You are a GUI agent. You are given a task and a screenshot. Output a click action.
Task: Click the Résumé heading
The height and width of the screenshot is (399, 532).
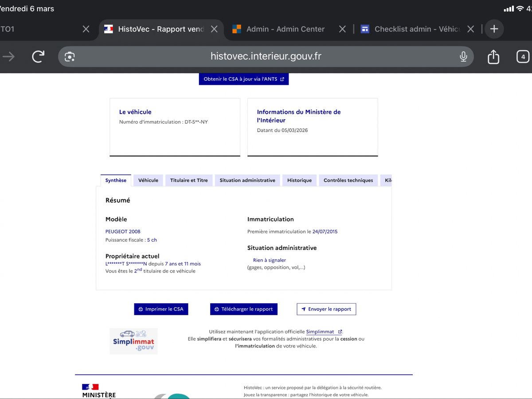(x=118, y=200)
